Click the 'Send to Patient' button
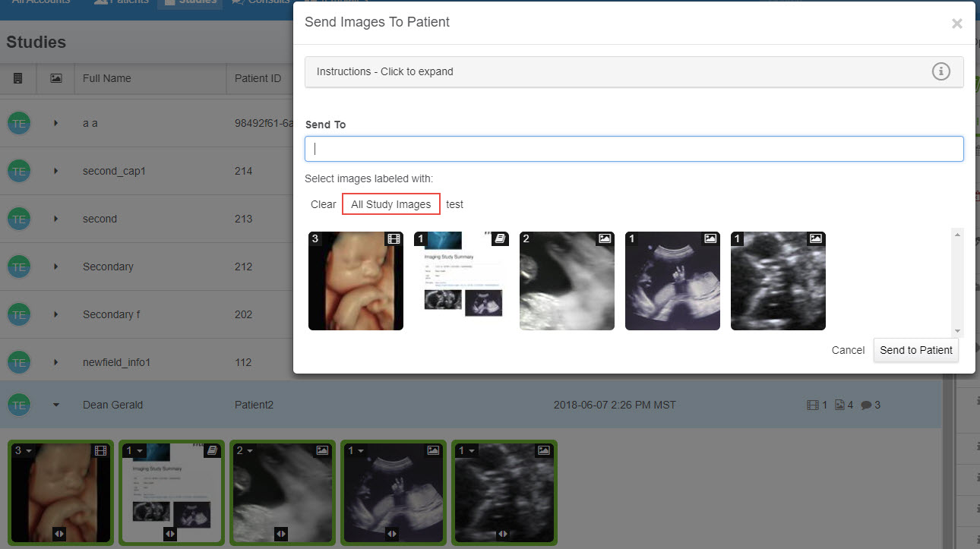This screenshot has height=549, width=980. [x=916, y=350]
